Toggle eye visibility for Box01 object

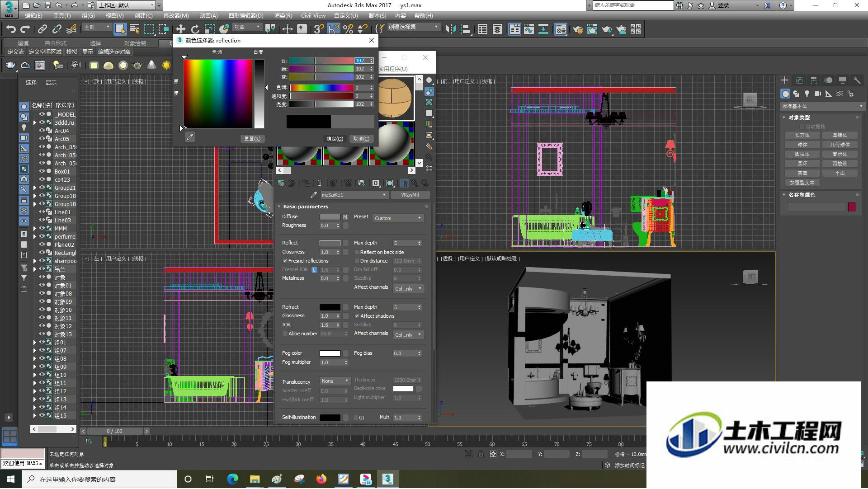(x=42, y=171)
